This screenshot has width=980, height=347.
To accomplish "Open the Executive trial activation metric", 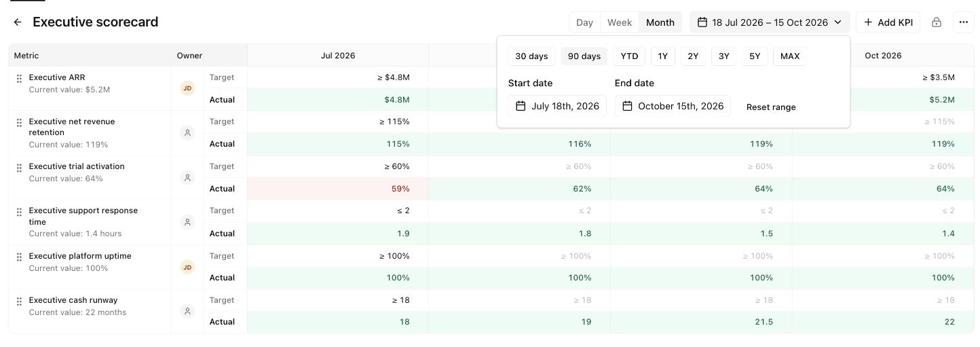I will click(77, 166).
